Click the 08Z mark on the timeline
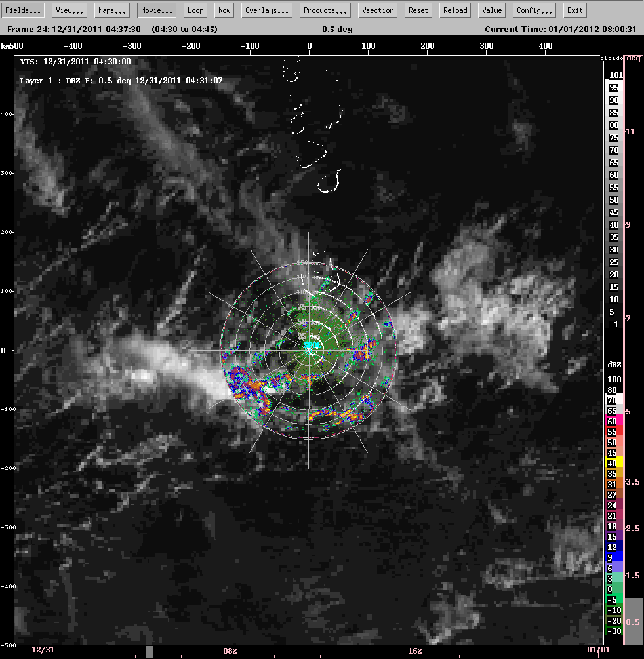 (x=230, y=651)
